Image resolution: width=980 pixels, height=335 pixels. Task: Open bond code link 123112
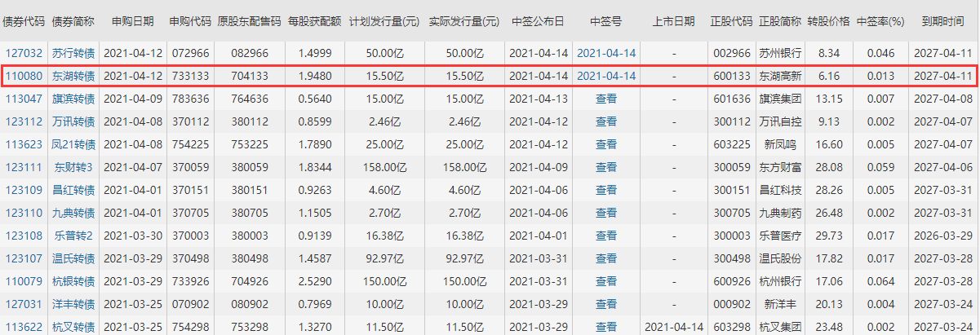point(24,121)
